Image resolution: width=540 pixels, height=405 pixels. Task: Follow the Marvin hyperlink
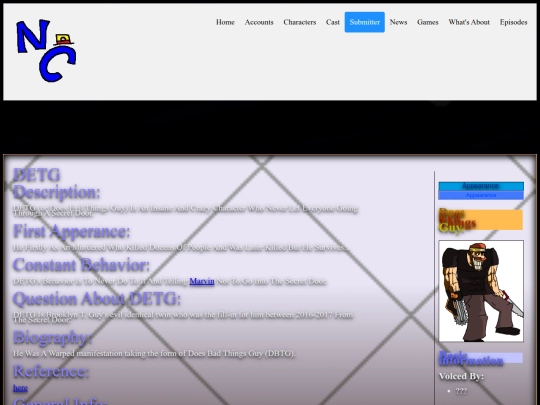click(202, 281)
